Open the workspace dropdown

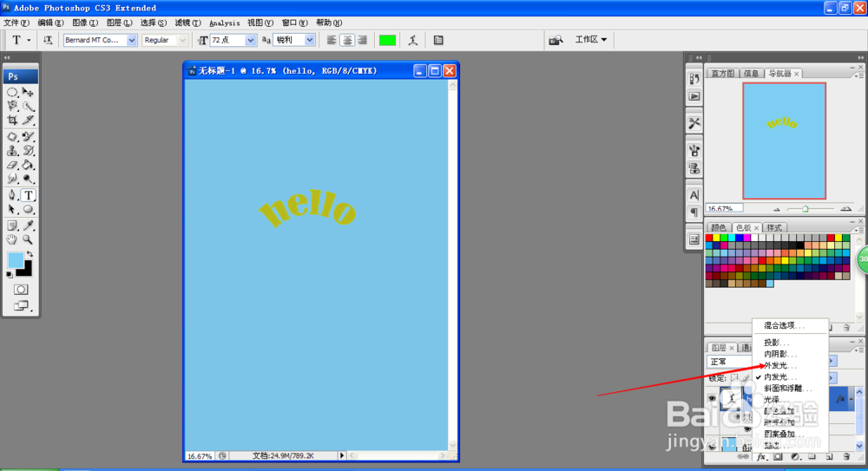tap(590, 39)
